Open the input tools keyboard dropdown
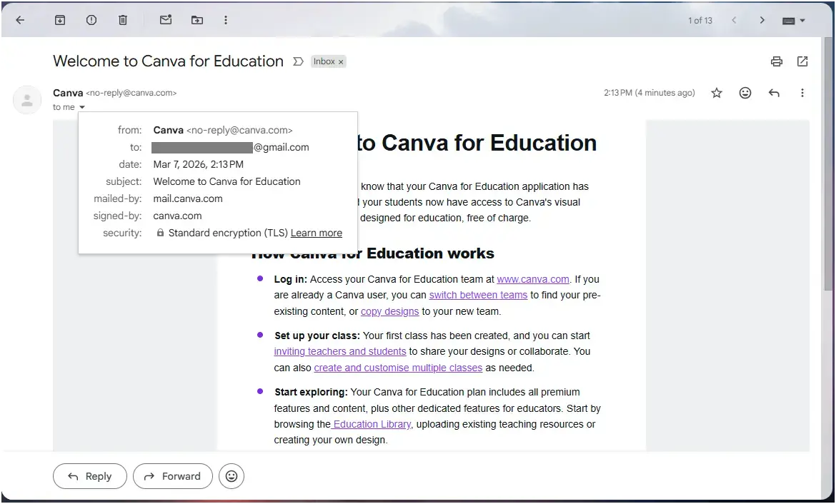 (x=794, y=21)
